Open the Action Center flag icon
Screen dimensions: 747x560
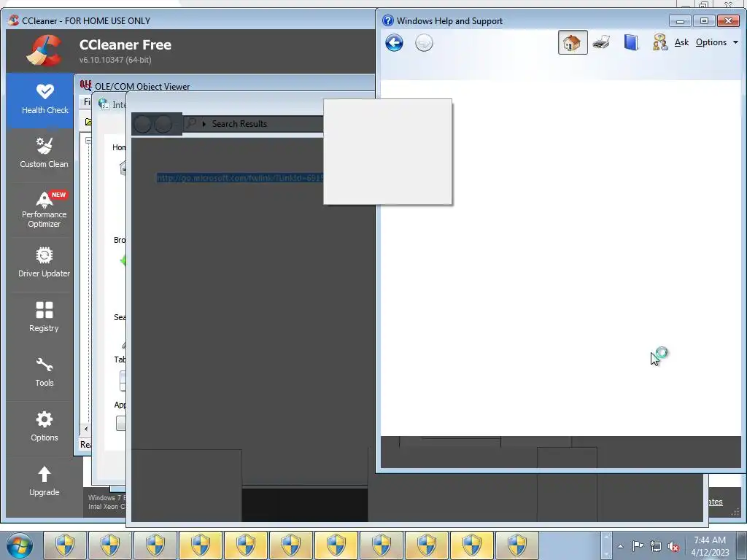[x=638, y=546]
